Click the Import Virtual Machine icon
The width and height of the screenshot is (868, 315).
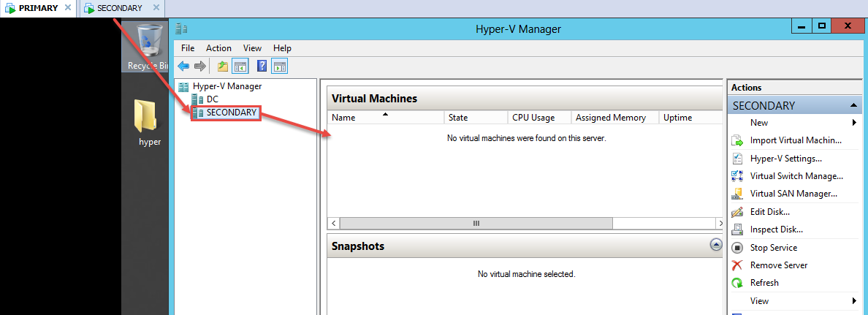click(736, 140)
